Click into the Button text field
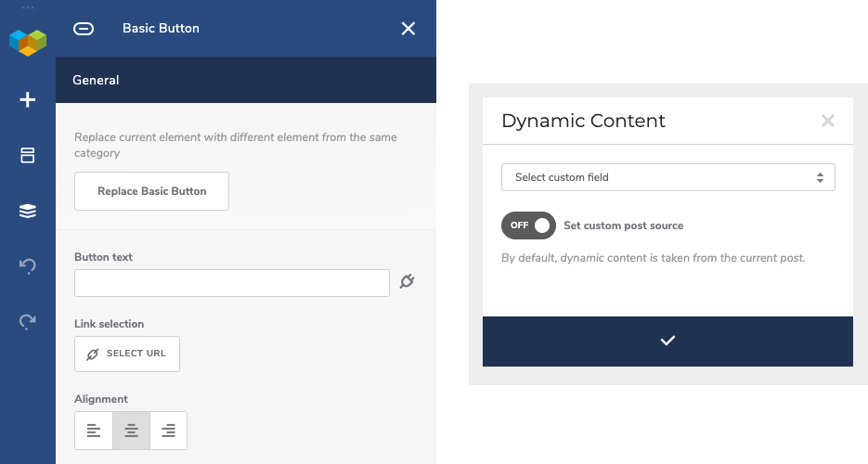Screen dimensions: 868x464 click(232, 283)
